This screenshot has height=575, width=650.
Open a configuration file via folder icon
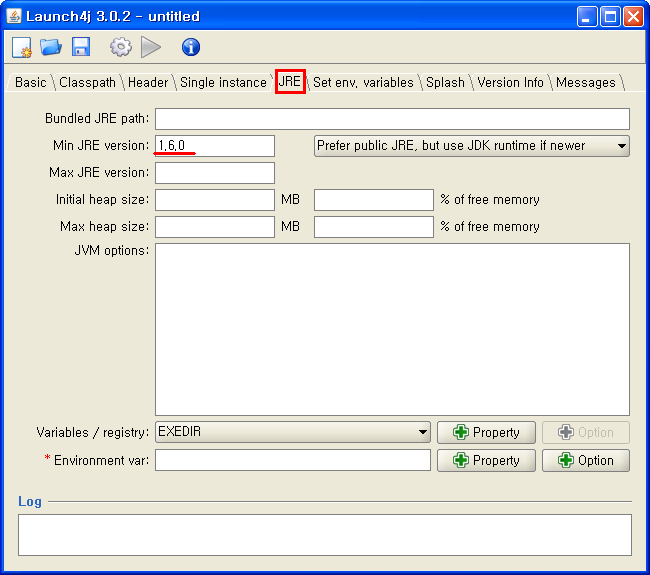(x=51, y=47)
